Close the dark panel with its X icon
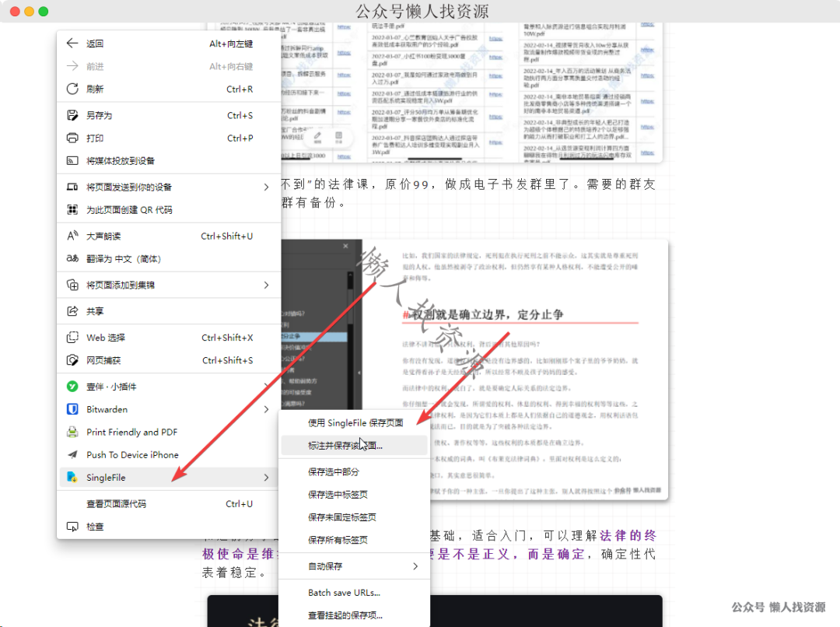Screen dimensions: 840x627 click(x=345, y=246)
